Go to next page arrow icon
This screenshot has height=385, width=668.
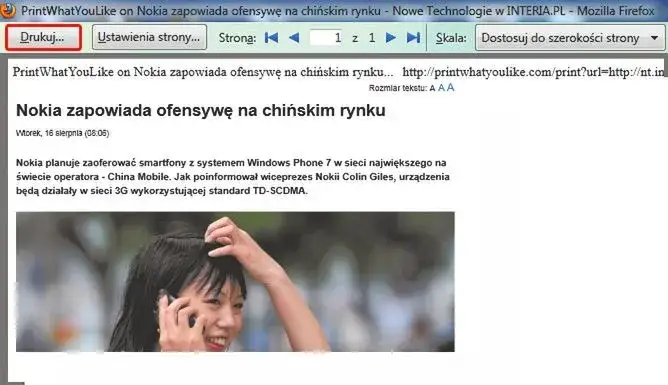click(x=391, y=38)
